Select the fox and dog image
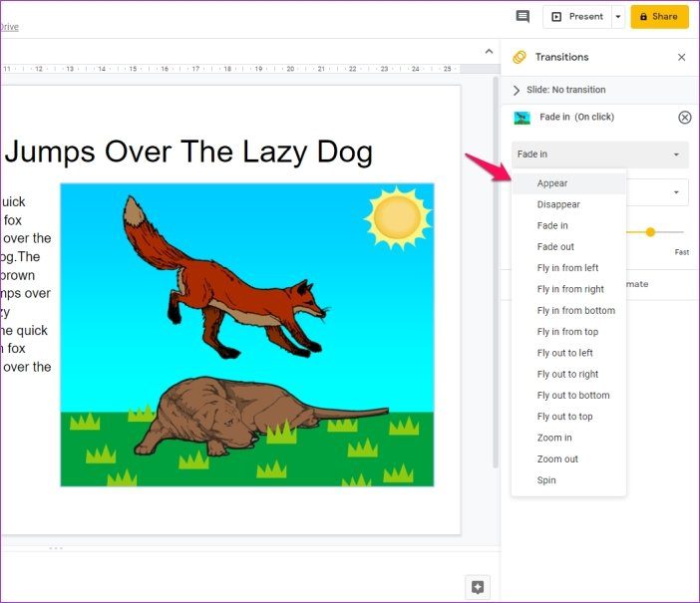 pyautogui.click(x=247, y=335)
